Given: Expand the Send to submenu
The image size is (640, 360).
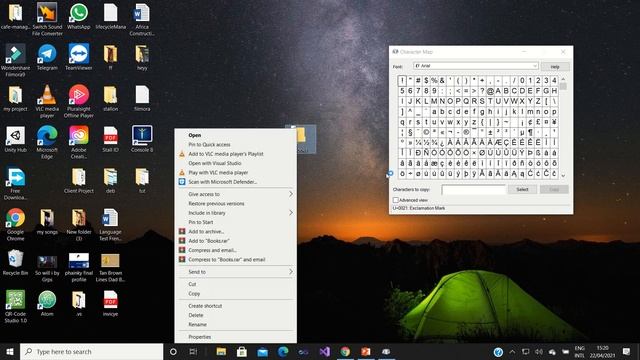Looking at the screenshot, I should (236, 272).
